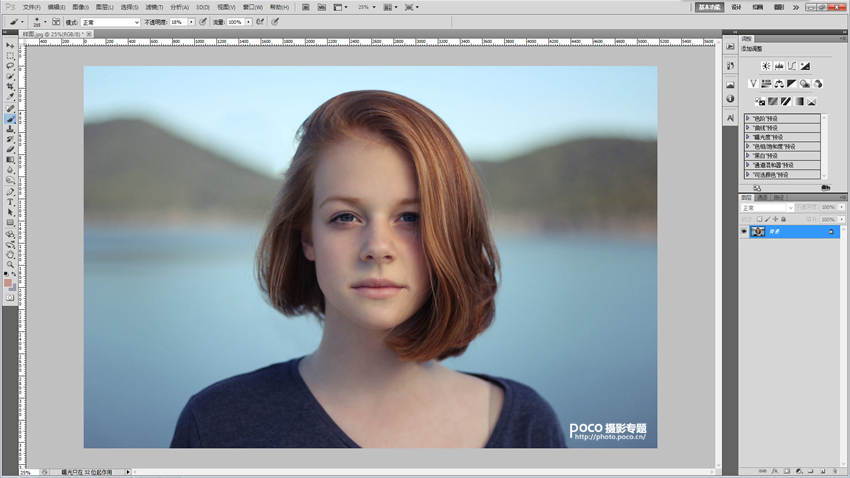The width and height of the screenshot is (850, 478).
Task: Open the 文件(F) File menu
Action: tap(31, 7)
